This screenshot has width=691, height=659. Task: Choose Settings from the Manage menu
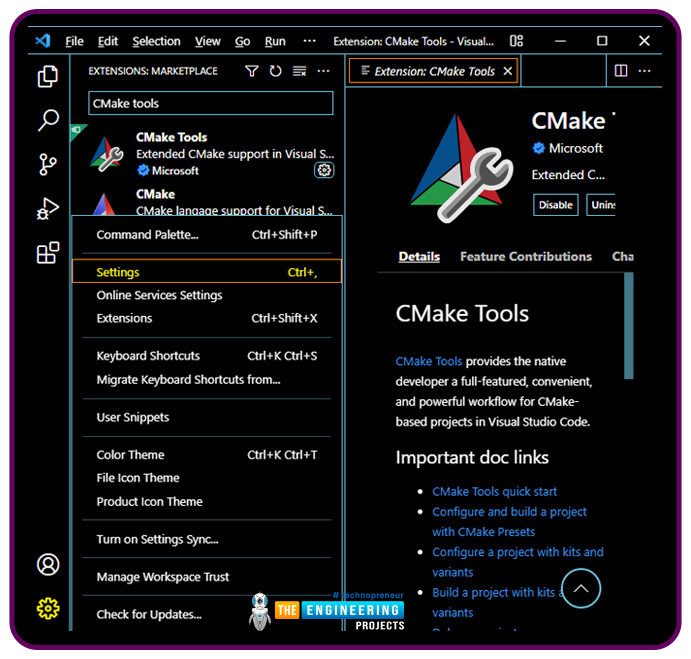207,271
